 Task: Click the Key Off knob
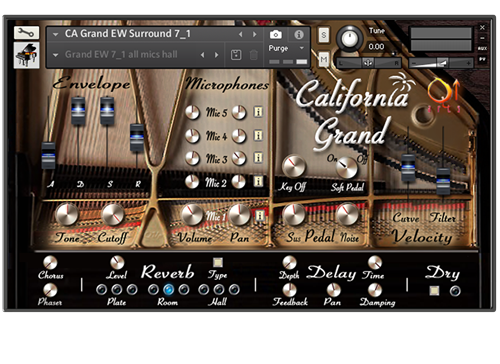[294, 166]
